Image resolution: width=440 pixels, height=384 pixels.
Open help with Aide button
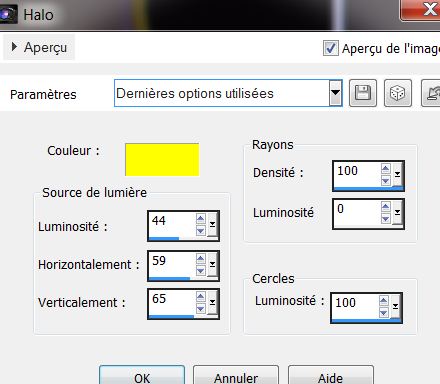pos(331,377)
